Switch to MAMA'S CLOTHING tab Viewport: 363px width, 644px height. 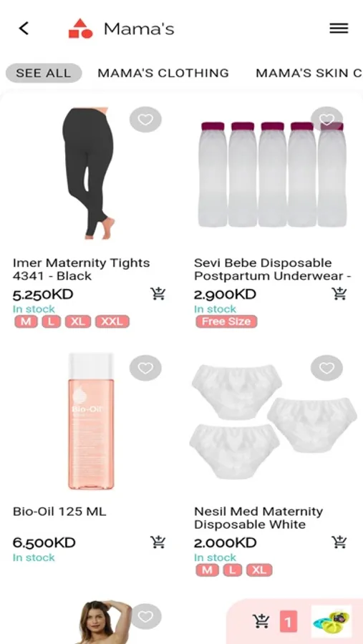pos(163,73)
